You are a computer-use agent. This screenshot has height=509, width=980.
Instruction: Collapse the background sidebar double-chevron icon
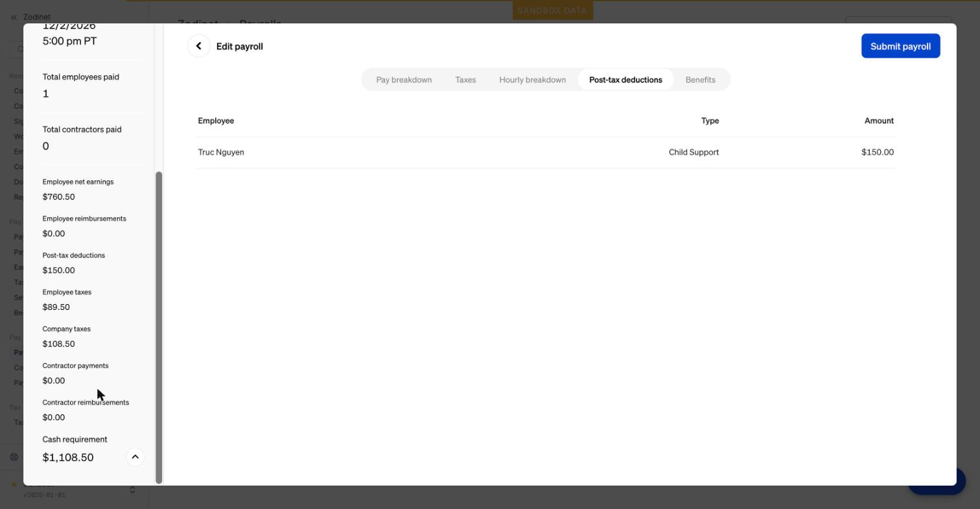tap(14, 17)
